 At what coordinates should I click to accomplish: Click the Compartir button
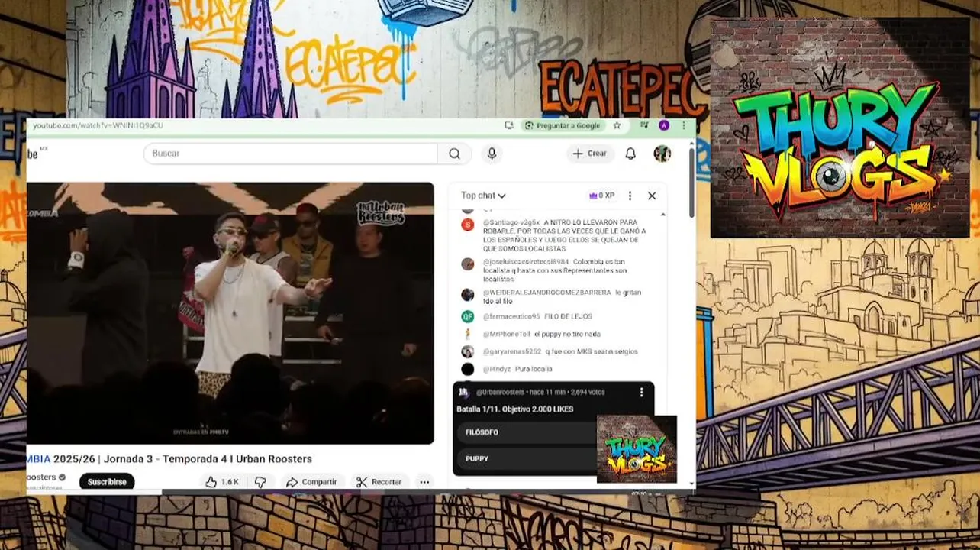pyautogui.click(x=311, y=482)
